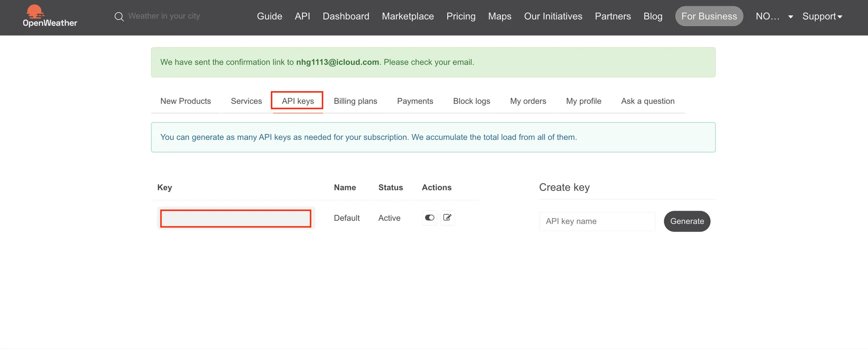
Task: Open the Ask a question tab
Action: pos(648,101)
